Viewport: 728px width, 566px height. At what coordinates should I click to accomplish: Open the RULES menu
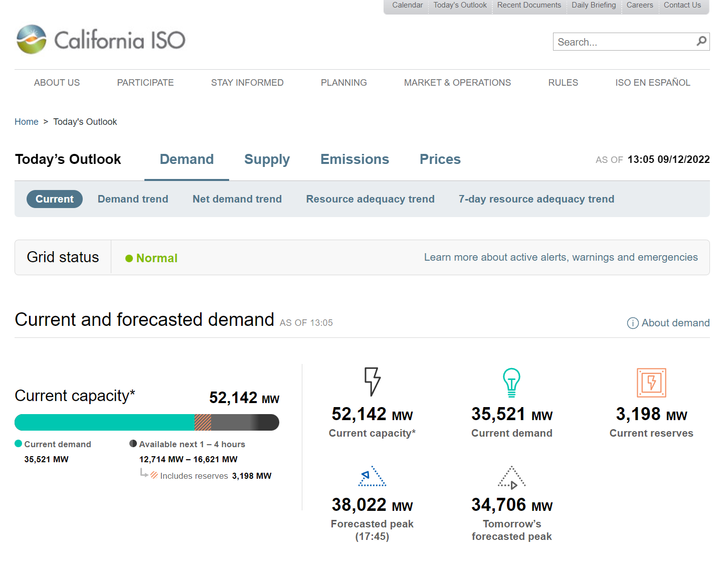(563, 83)
